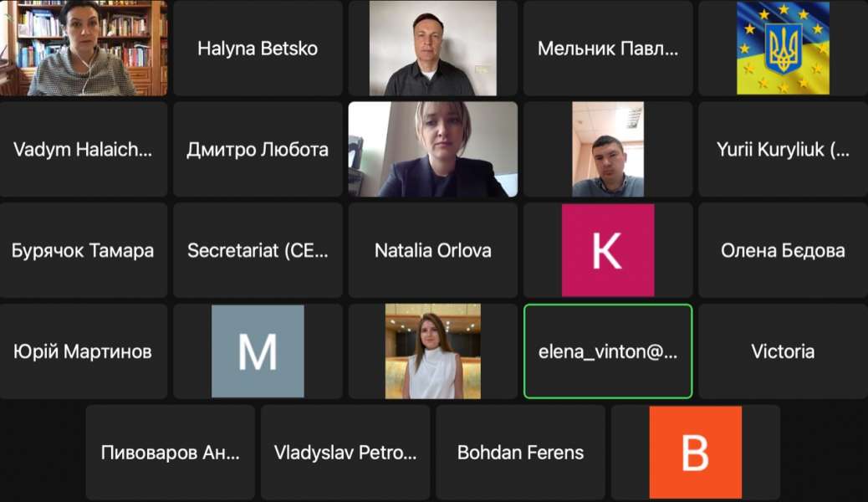Select the Natalia Orlova tile
The width and height of the screenshot is (868, 502).
(x=433, y=250)
